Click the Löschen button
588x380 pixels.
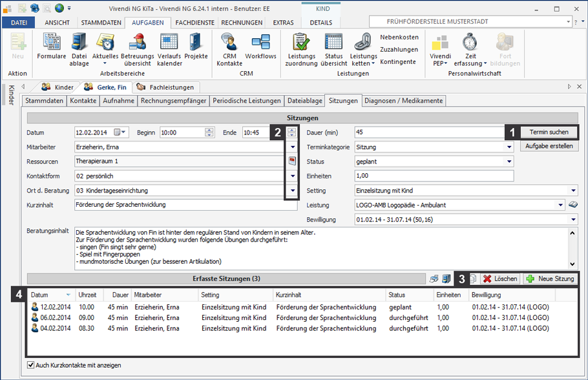500,279
